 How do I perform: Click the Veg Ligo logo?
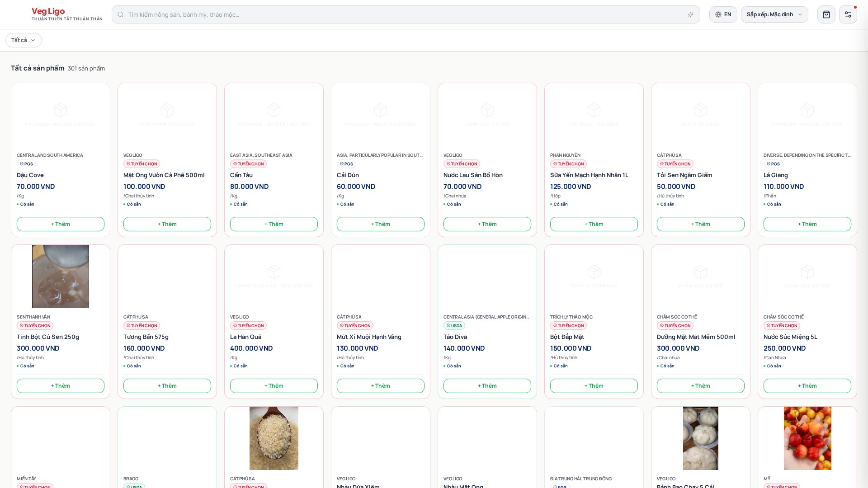67,14
